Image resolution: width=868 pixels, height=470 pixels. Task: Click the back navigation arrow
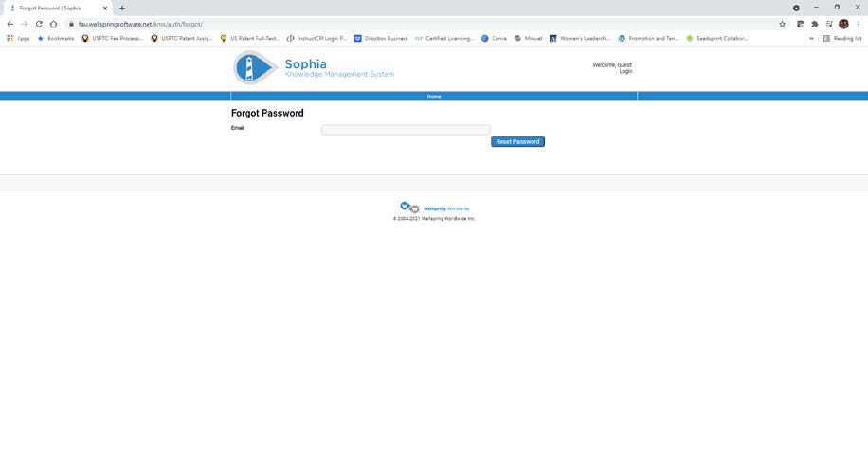[x=10, y=24]
